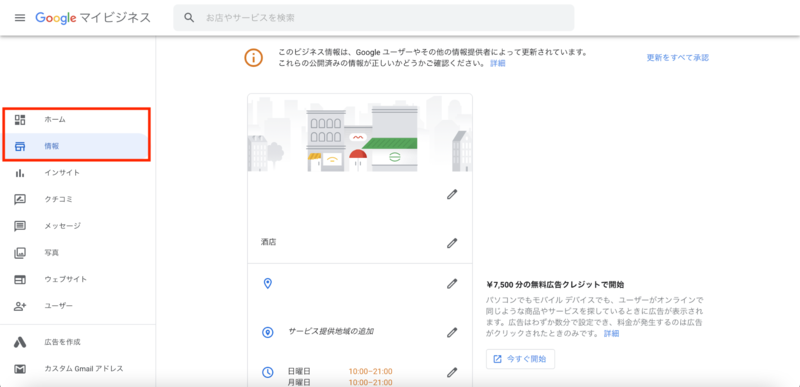Click the 広告を作成 Ads logo icon

pos(20,342)
